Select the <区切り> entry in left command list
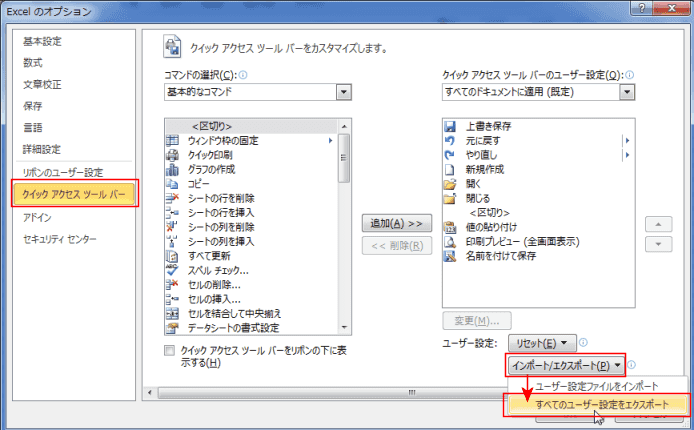 [251, 127]
